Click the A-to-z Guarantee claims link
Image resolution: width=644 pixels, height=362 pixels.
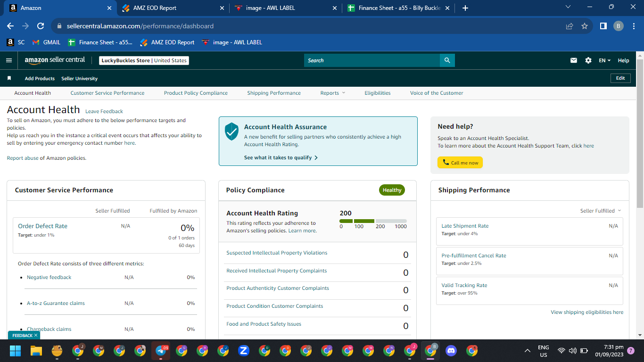(56, 303)
